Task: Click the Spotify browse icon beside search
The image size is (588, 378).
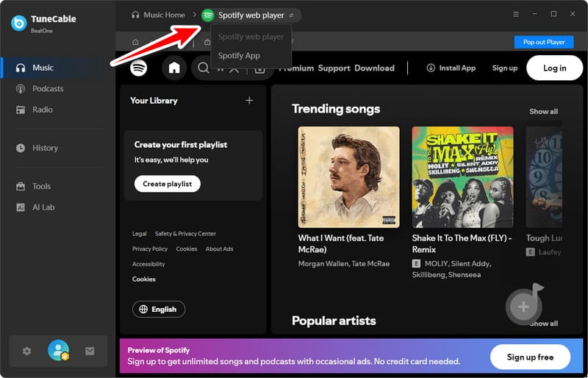Action: pos(260,68)
